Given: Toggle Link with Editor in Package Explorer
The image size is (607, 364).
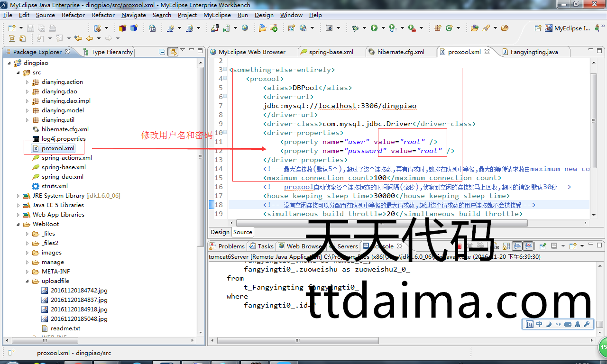Looking at the screenshot, I should coord(173,52).
